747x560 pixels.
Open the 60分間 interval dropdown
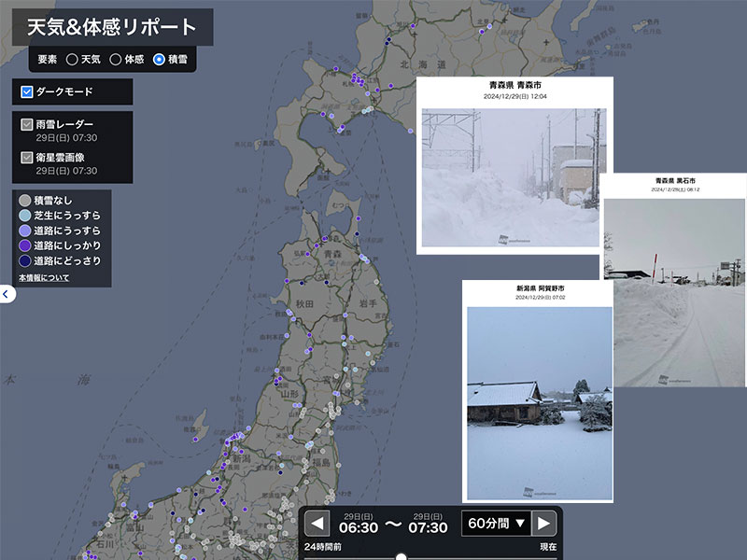tap(496, 523)
